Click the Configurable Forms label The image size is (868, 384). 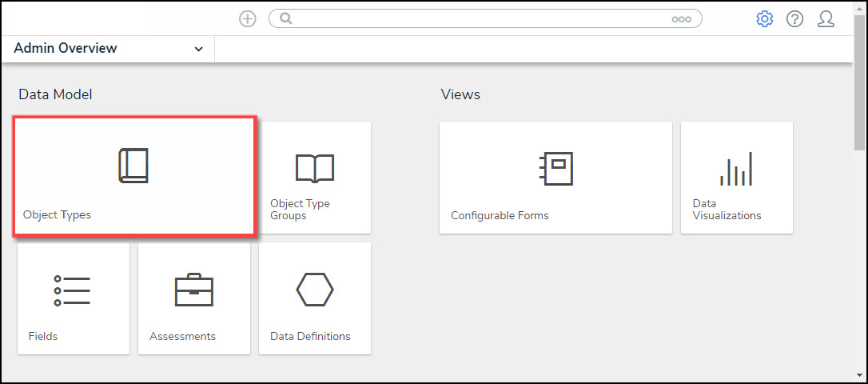click(x=500, y=215)
